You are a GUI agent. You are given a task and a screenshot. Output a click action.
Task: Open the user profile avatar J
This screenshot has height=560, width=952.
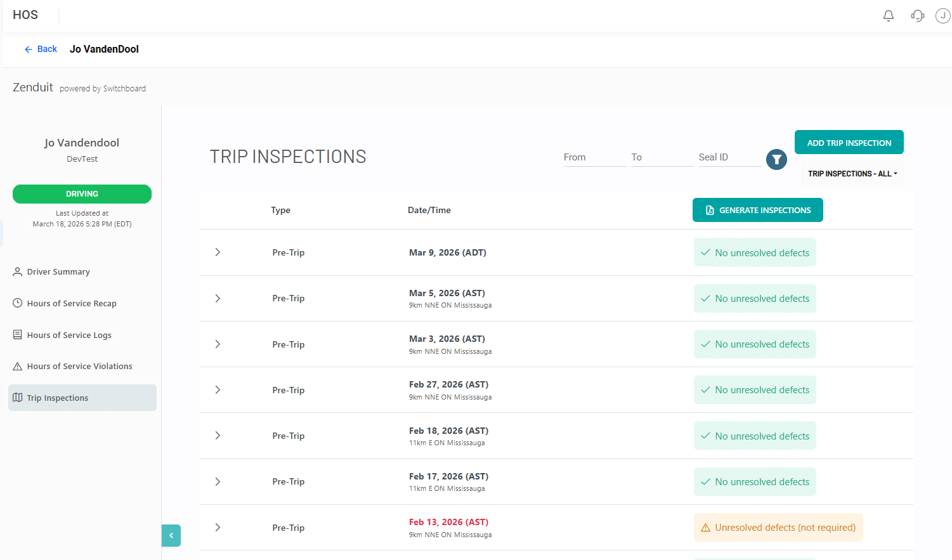click(x=943, y=16)
